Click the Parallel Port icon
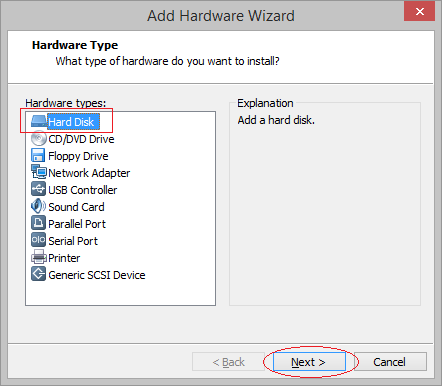The image size is (442, 386). [38, 223]
